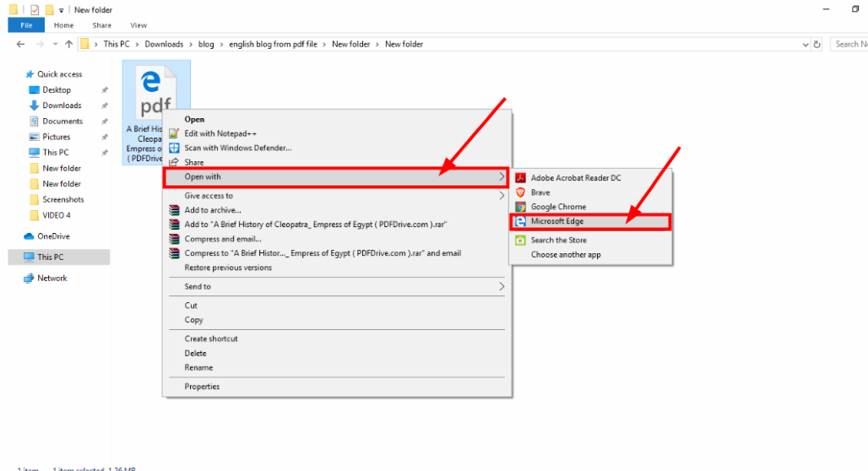868x471 pixels.
Task: Add to Cleopatra .rar archive
Action: pyautogui.click(x=316, y=225)
